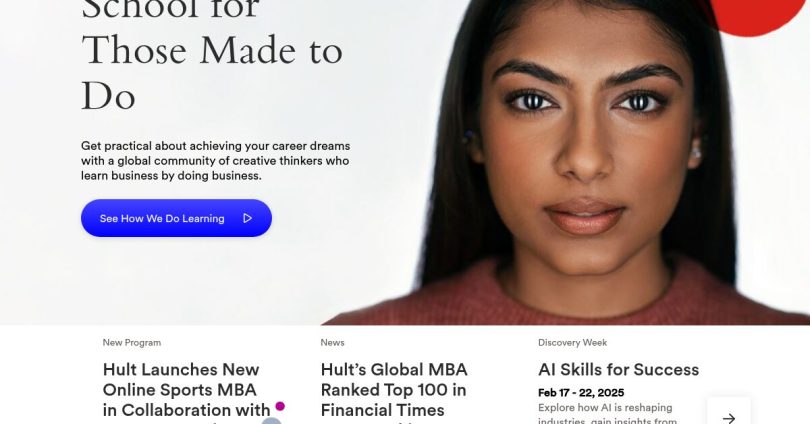Click the play triangle icon in blue button
Viewport: 810px width, 424px height.
pyautogui.click(x=247, y=218)
